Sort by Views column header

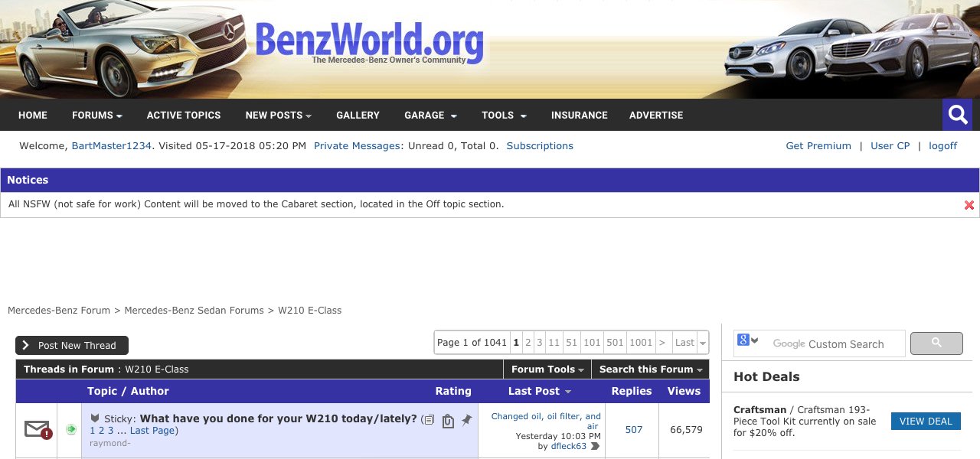[x=684, y=391]
